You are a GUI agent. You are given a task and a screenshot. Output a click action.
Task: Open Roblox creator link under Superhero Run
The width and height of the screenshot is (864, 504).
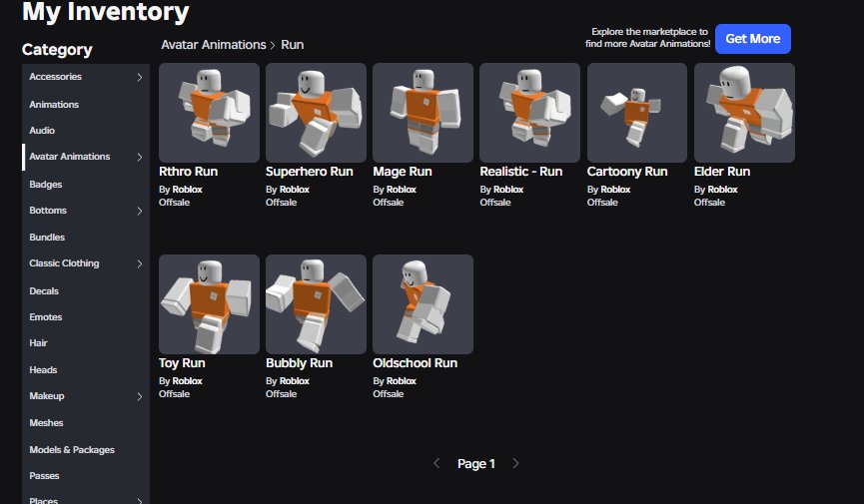(x=295, y=189)
